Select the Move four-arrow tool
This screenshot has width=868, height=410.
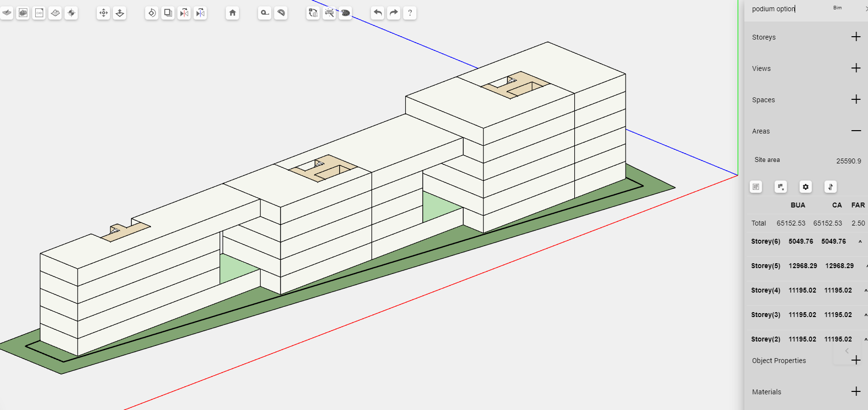[104, 13]
